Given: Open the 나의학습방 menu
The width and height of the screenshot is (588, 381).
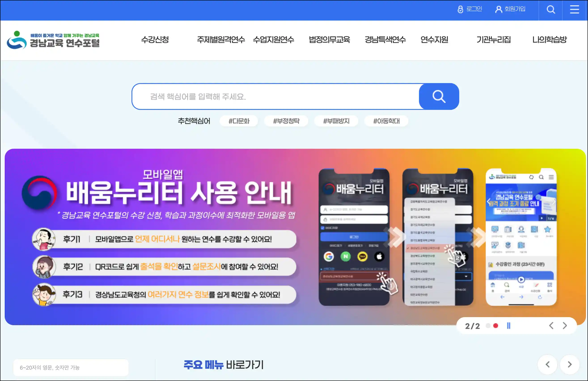Looking at the screenshot, I should coord(550,40).
